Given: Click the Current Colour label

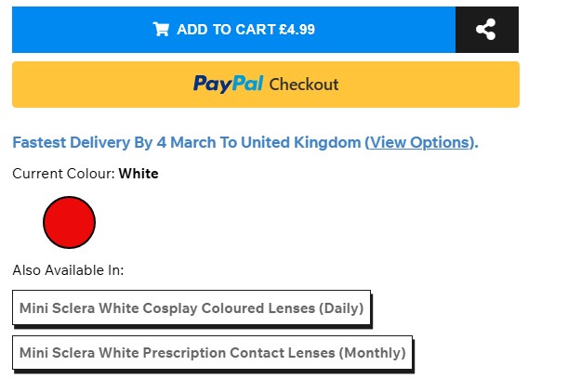Looking at the screenshot, I should click(63, 174).
